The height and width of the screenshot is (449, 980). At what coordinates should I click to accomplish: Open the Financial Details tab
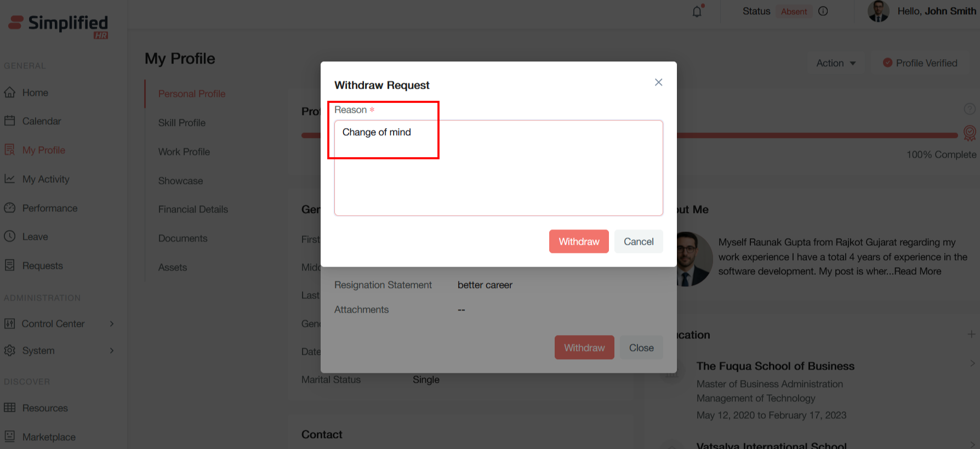pos(193,209)
